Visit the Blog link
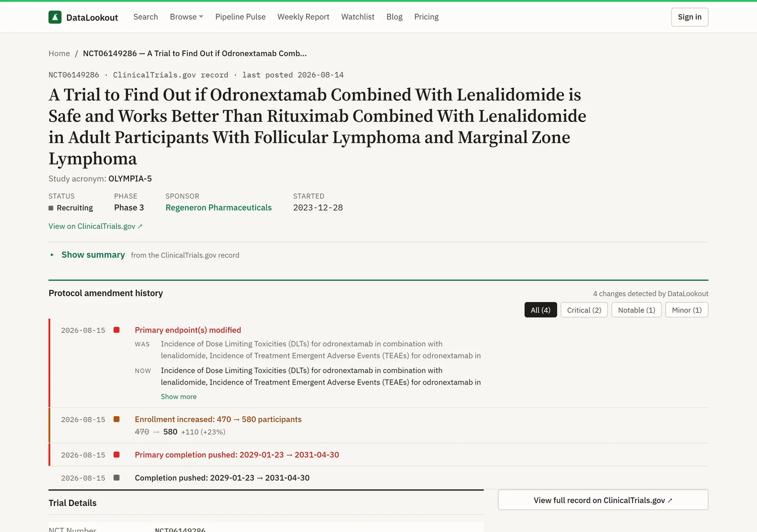 (x=394, y=17)
